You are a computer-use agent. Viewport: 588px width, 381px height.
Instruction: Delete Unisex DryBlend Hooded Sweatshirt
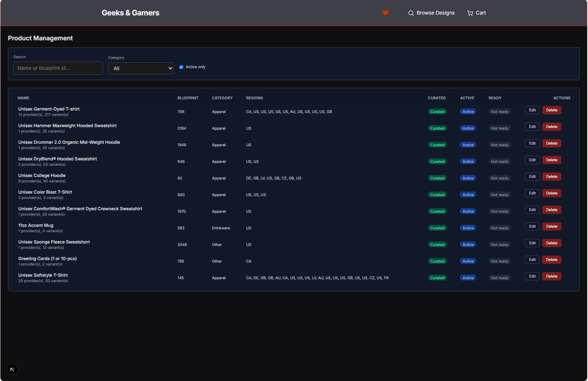tap(552, 160)
